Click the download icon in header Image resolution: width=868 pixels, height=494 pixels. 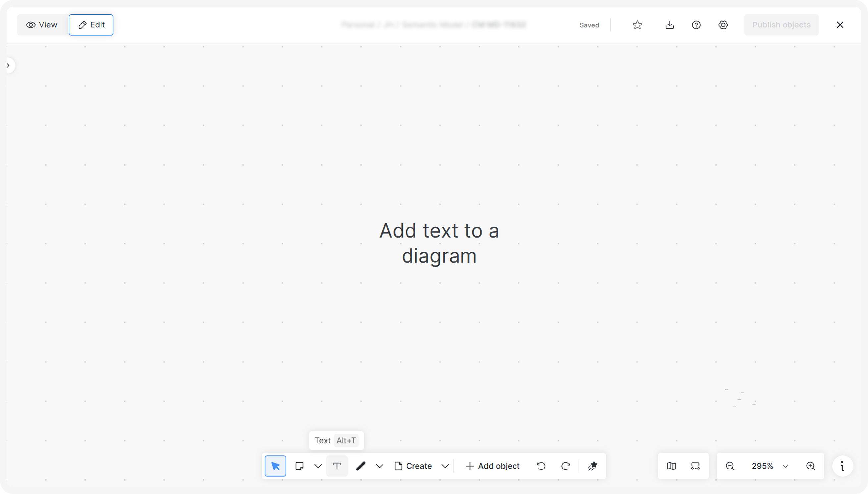(x=670, y=25)
